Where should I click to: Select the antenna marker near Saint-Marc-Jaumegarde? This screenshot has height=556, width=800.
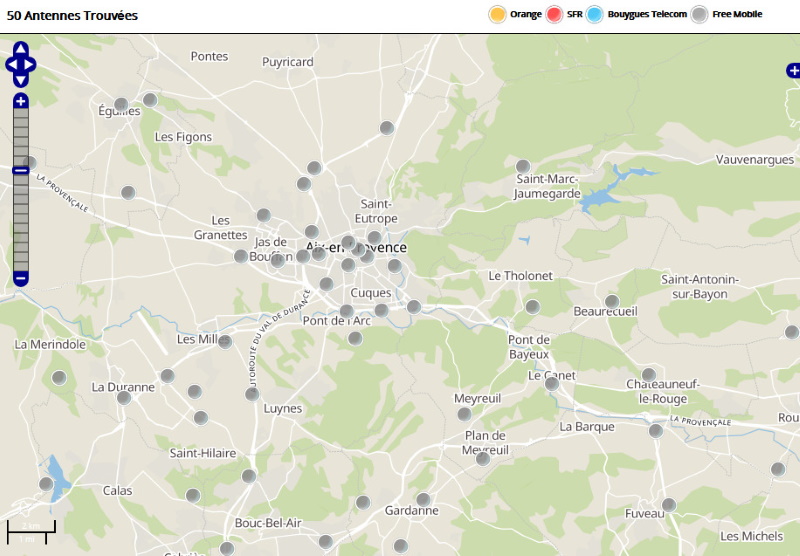[522, 166]
